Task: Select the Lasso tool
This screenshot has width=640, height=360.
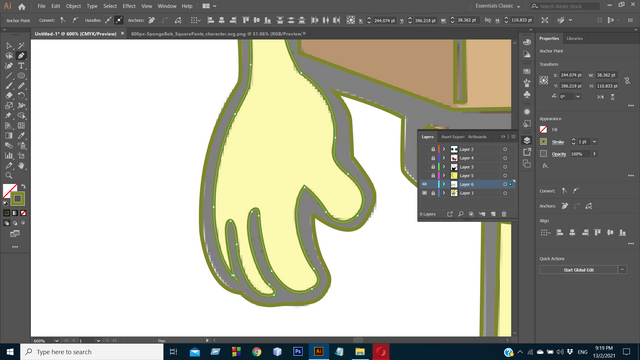Action: click(x=9, y=56)
